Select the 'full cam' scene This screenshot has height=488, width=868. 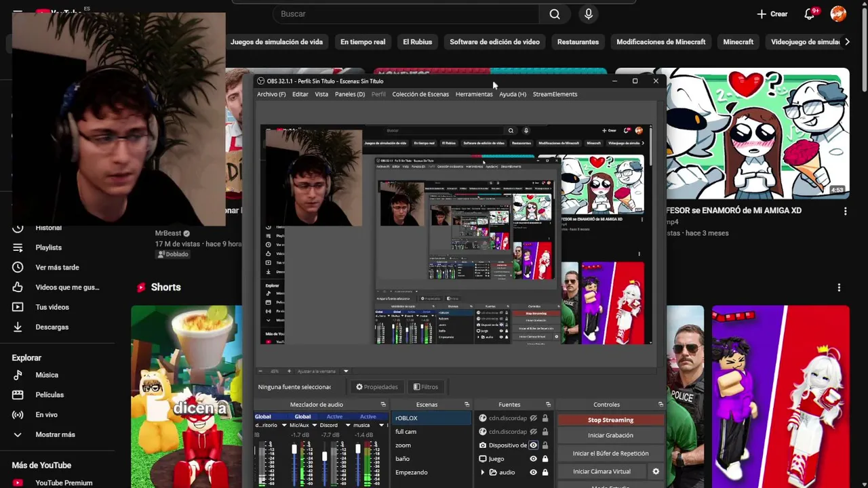[431, 432]
